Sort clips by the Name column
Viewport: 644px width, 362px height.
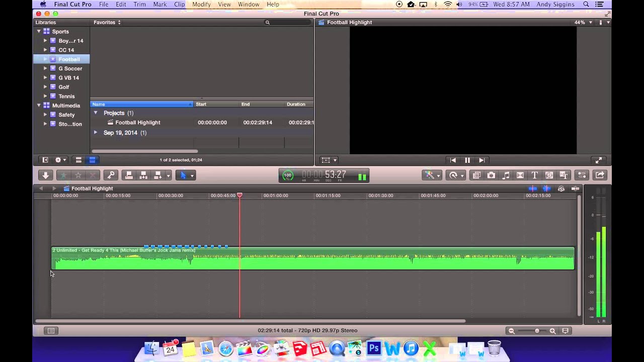pyautogui.click(x=141, y=104)
